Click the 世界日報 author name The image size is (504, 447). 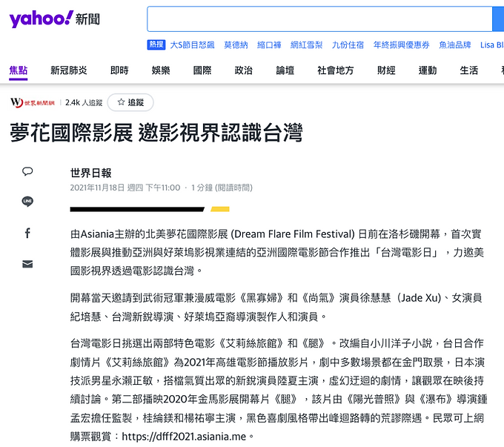point(90,173)
